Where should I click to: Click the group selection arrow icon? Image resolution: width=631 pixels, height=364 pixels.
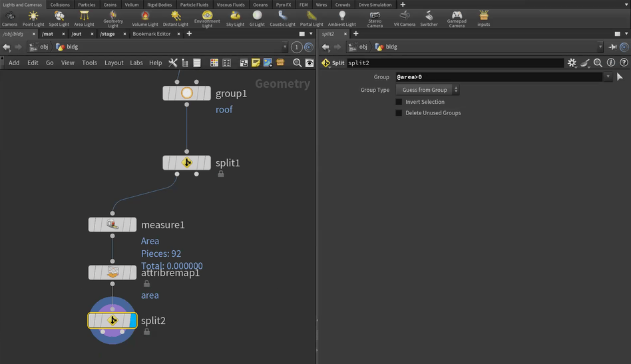[620, 77]
